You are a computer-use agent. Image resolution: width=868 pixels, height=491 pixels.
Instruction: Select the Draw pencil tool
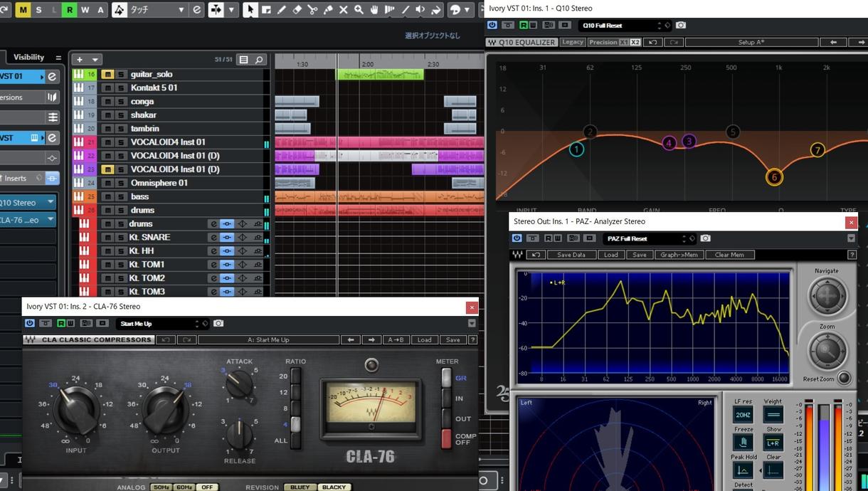click(282, 10)
